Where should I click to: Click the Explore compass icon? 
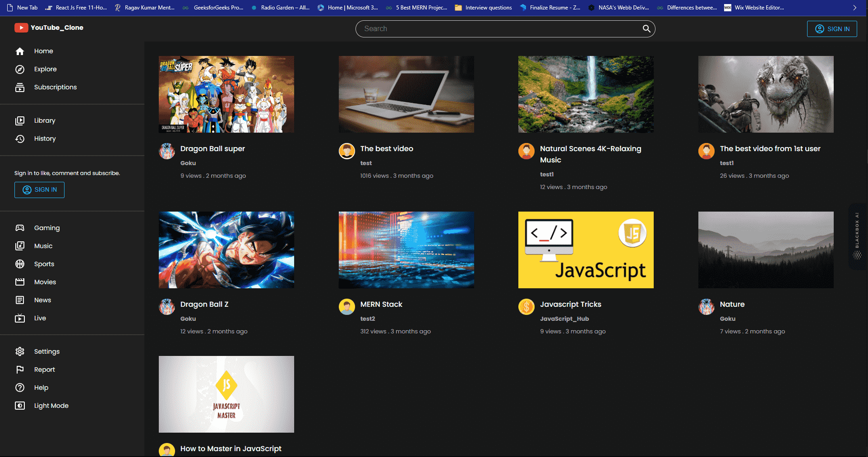(20, 69)
